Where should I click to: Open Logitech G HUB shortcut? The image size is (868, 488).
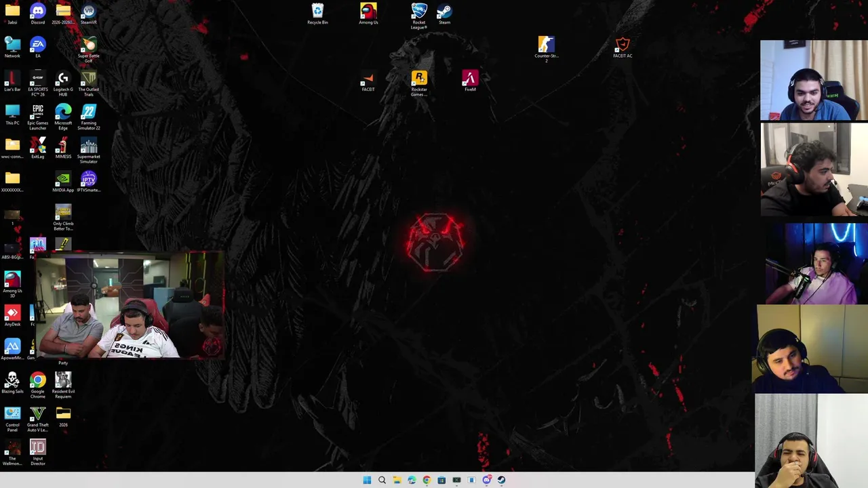point(63,83)
